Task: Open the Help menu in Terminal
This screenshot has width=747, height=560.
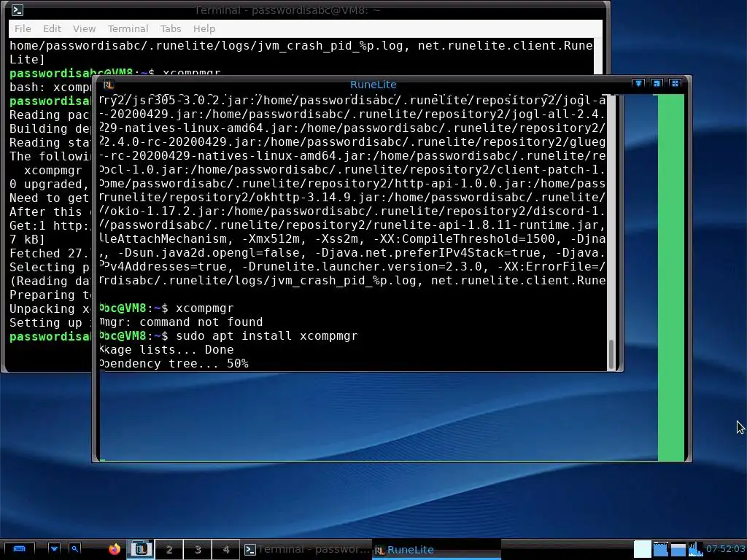Action: 204,28
